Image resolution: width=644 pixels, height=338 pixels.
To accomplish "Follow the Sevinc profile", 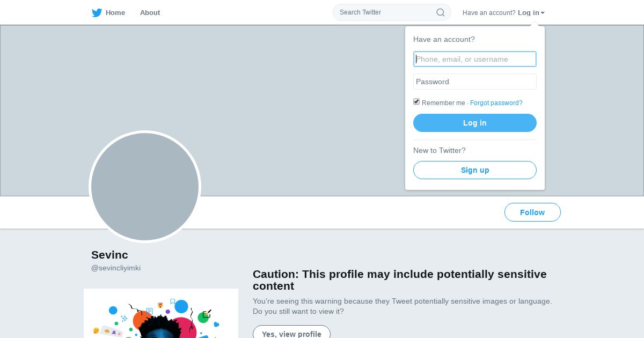I will pyautogui.click(x=532, y=212).
